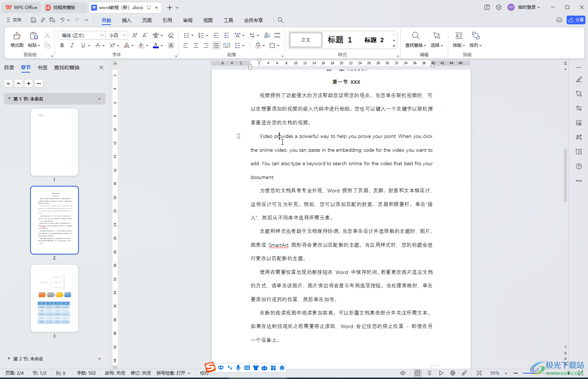Open the 选择 dropdown

pos(437,40)
